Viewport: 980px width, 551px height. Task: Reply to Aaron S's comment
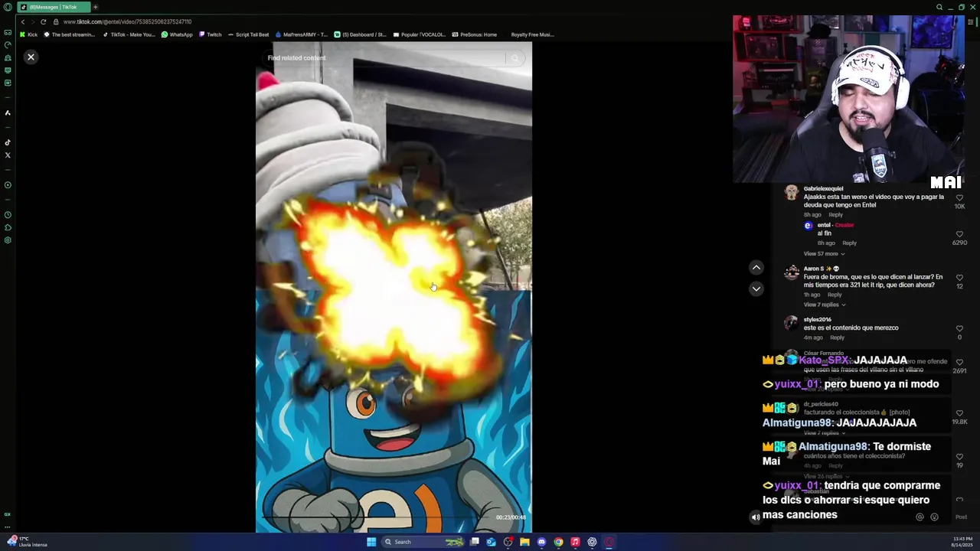pos(835,295)
